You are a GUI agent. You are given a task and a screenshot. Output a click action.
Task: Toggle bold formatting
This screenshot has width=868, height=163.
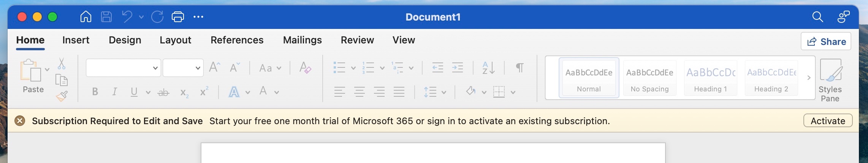95,92
